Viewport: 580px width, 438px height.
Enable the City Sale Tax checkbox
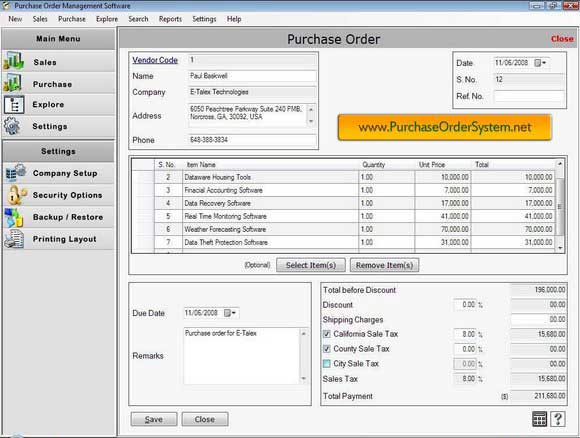[327, 364]
